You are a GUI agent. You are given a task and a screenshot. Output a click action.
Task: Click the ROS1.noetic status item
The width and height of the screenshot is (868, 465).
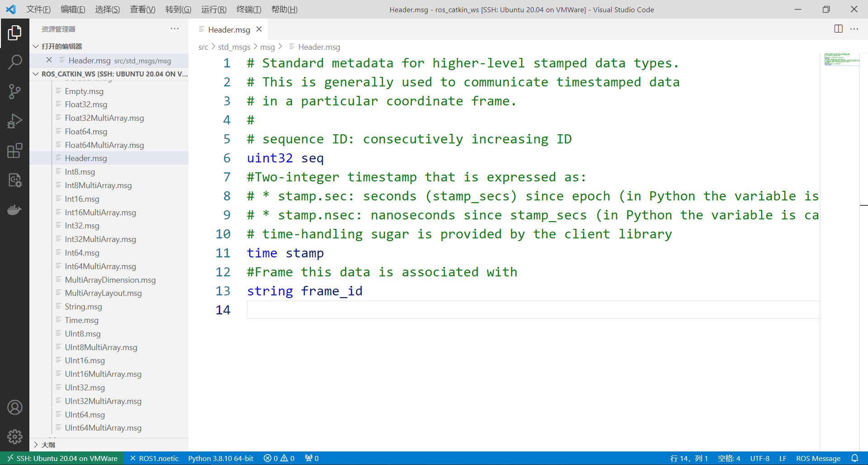point(154,458)
